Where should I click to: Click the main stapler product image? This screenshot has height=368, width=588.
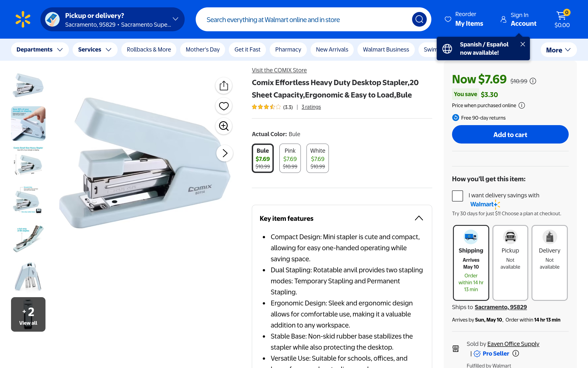tap(144, 163)
